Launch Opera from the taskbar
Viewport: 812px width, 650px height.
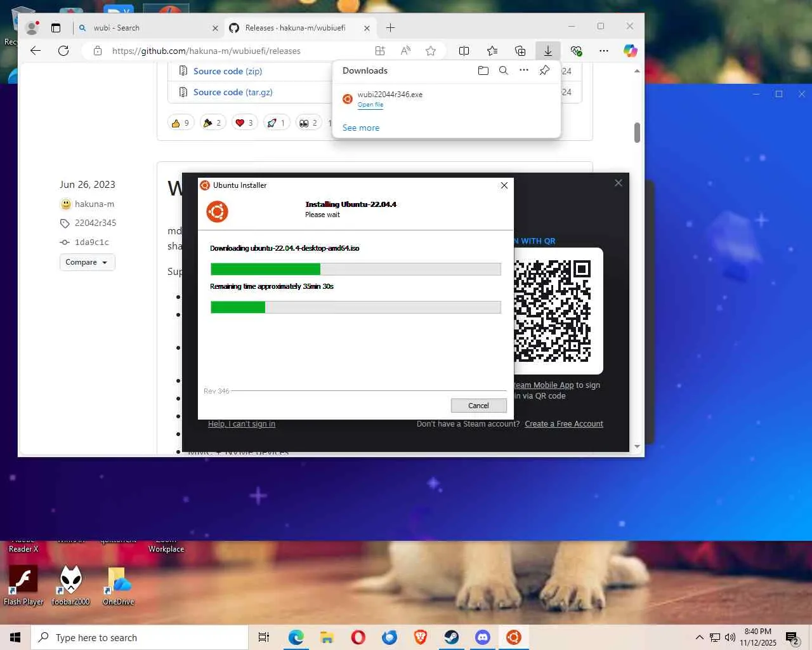[x=358, y=637]
